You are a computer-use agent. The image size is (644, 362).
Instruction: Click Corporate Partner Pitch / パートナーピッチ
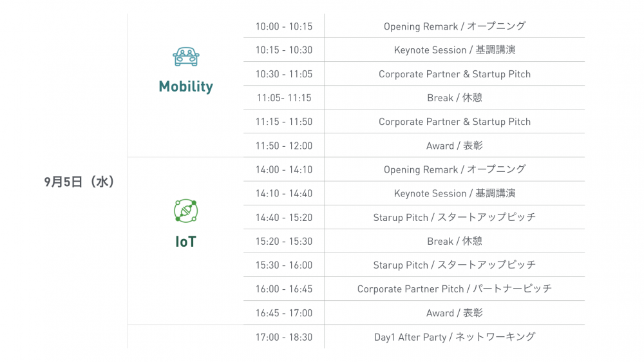coord(454,289)
